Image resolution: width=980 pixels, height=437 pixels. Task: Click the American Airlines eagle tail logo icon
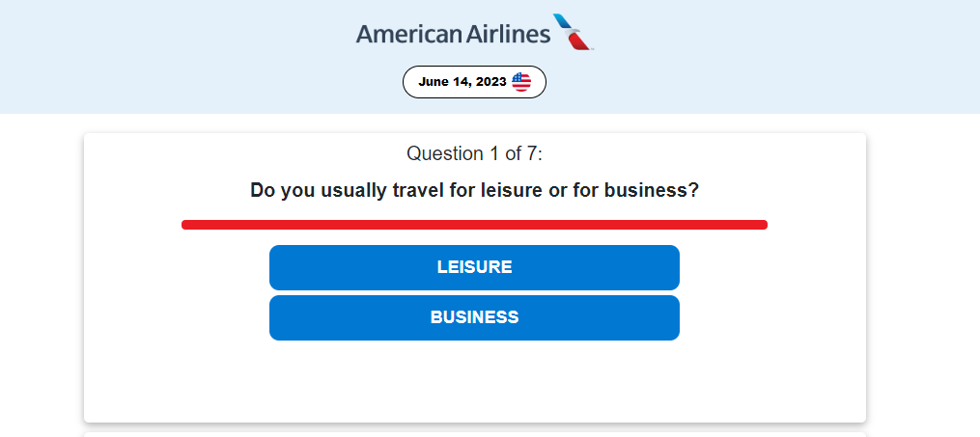coord(574,32)
